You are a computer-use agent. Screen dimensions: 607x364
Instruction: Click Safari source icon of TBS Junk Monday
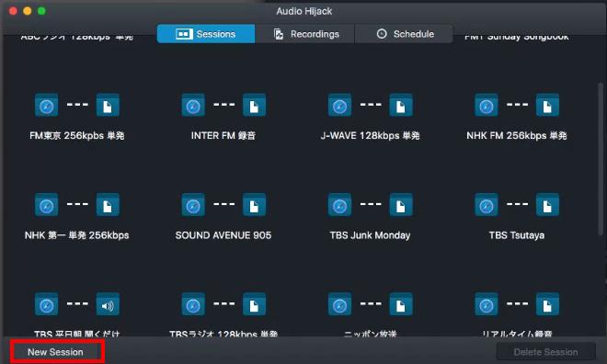point(340,205)
